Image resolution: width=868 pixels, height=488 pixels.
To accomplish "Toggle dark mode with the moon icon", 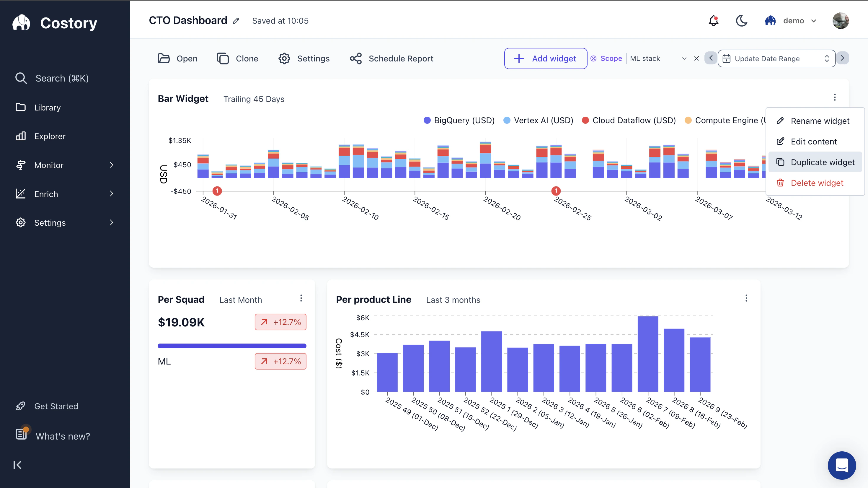I will point(741,21).
